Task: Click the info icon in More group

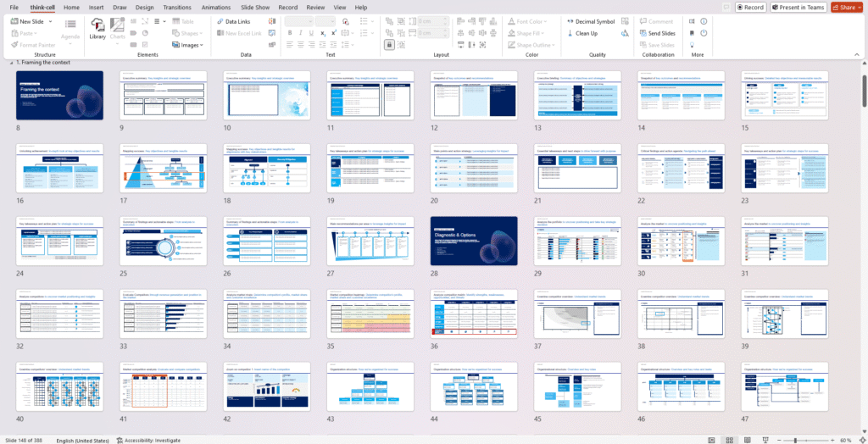Action: coord(704,21)
